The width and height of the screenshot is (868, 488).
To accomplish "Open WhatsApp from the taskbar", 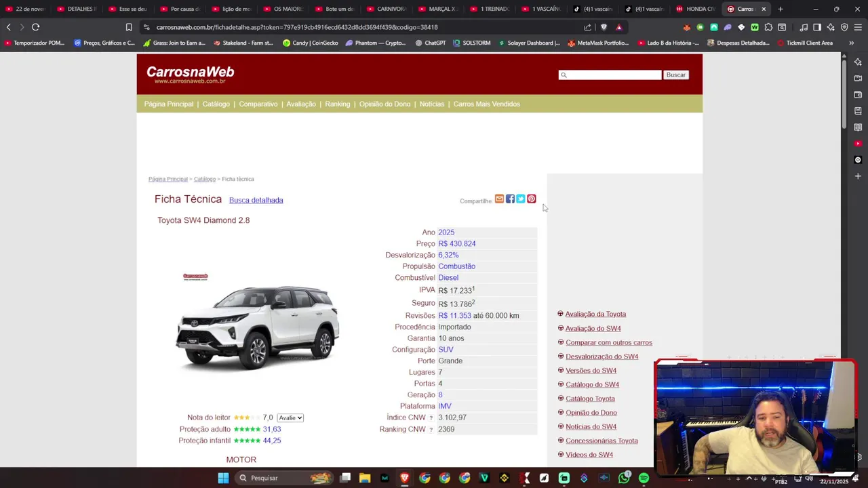I will click(x=624, y=478).
